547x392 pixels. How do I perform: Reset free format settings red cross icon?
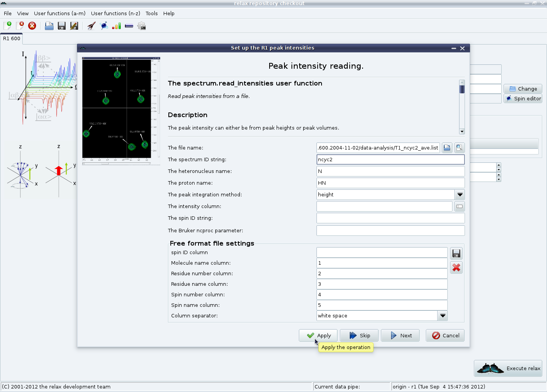pos(456,267)
